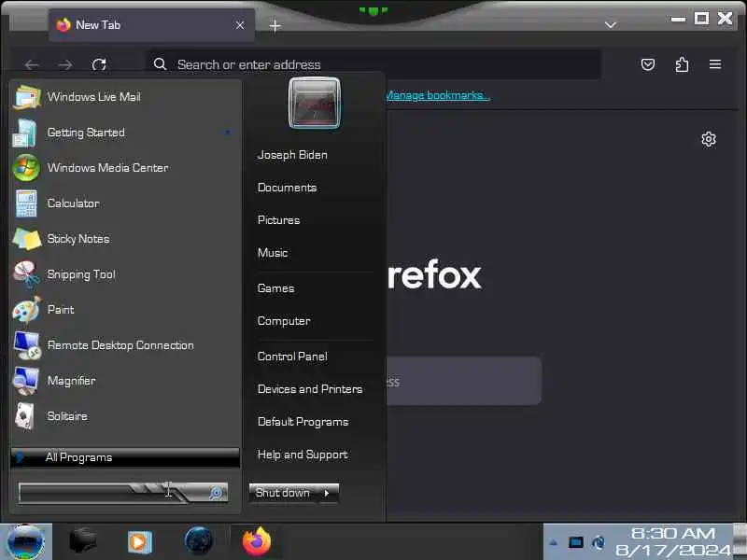
Task: Open the Firefox hamburger menu
Action: click(x=714, y=64)
